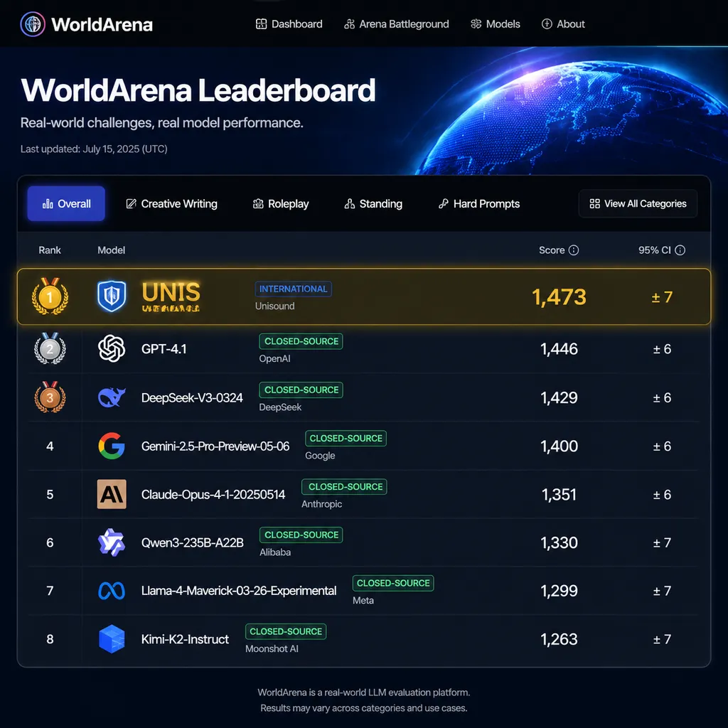
Task: Open the Models nav item
Action: (496, 24)
